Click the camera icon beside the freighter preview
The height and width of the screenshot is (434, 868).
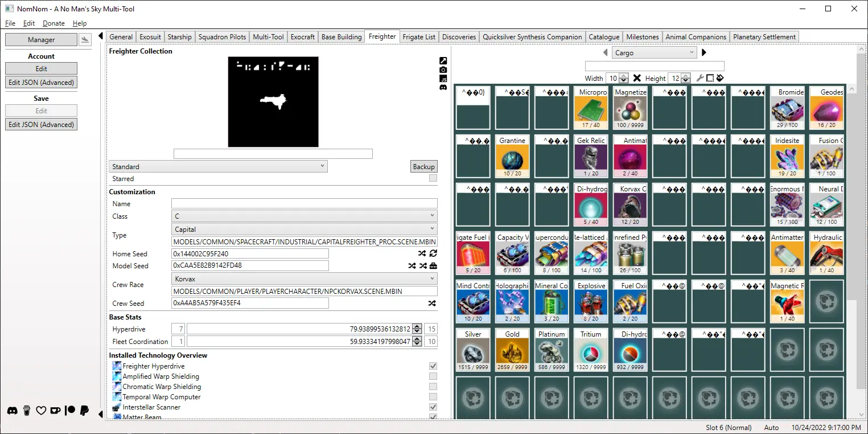tap(443, 70)
